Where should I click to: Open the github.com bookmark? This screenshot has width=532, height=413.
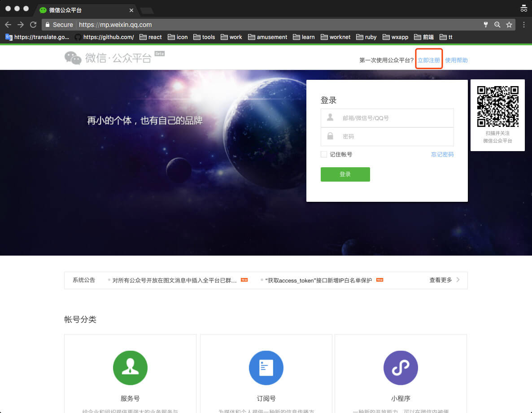click(x=104, y=37)
